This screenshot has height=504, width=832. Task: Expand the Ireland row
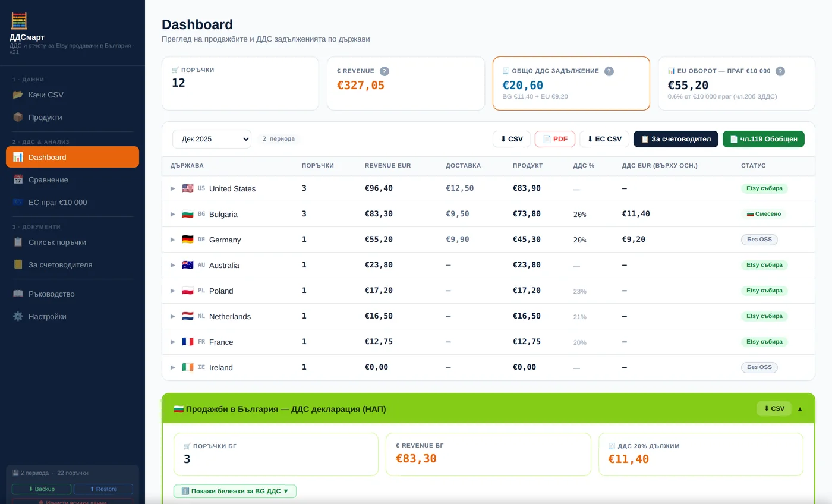[173, 367]
